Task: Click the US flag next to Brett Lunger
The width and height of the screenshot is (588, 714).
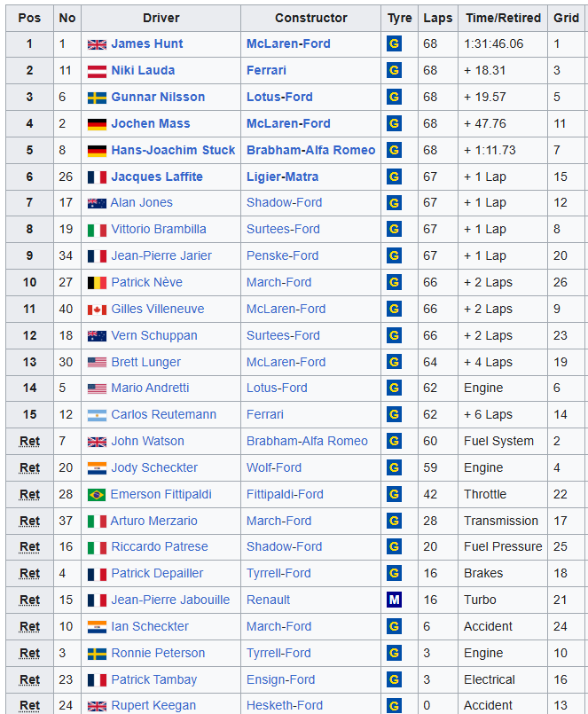Action: pyautogui.click(x=97, y=363)
